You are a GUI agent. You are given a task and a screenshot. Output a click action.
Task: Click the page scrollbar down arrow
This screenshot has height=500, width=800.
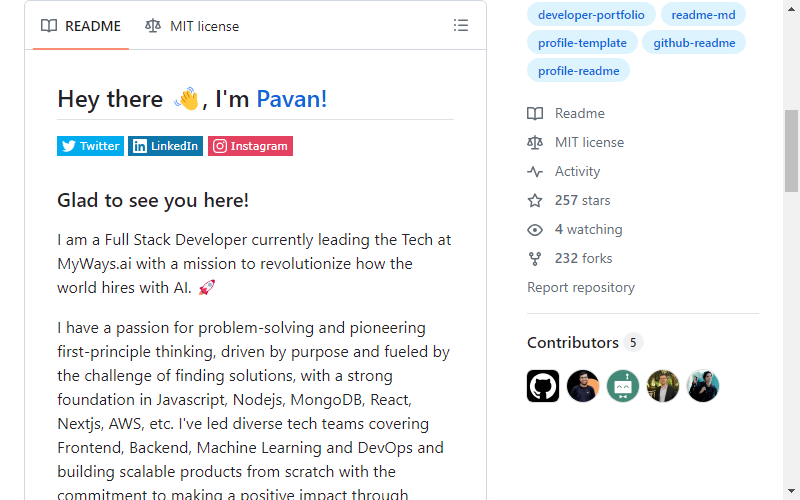pos(791,491)
